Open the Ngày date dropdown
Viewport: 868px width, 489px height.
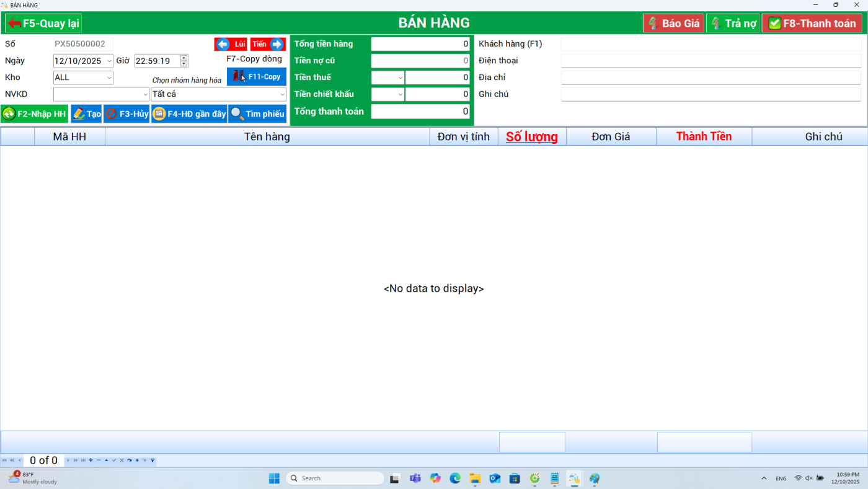point(109,61)
